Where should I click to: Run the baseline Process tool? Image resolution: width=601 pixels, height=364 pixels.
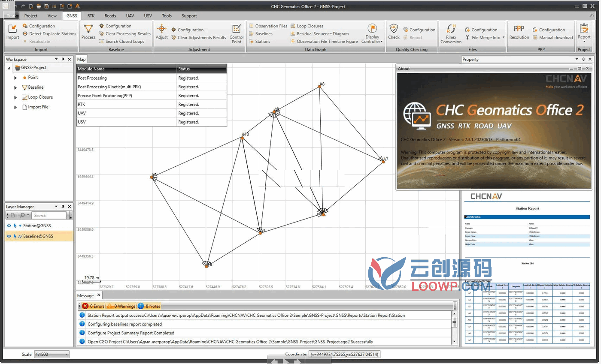[x=88, y=32]
